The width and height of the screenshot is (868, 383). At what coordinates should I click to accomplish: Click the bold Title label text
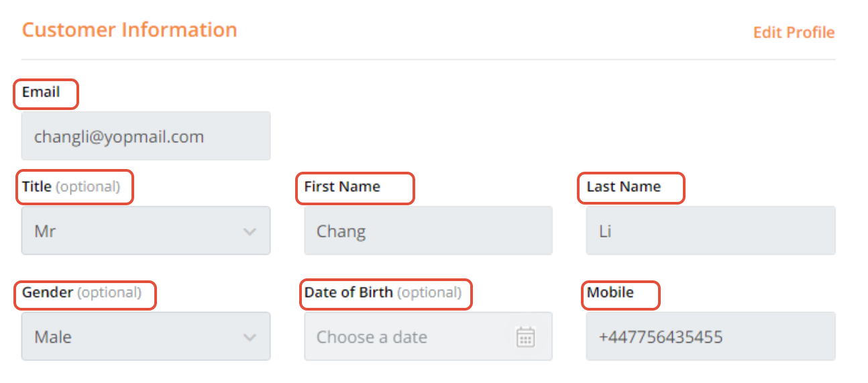tap(37, 186)
